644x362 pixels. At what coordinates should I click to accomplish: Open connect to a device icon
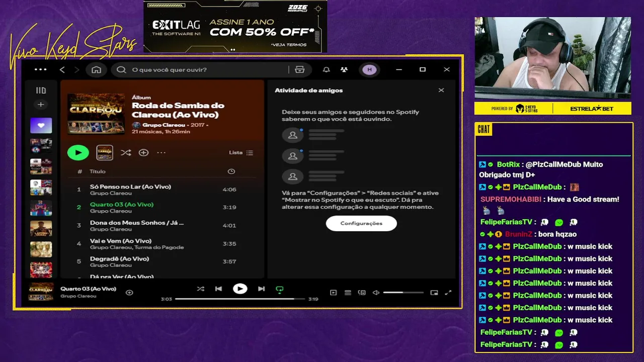[362, 292]
